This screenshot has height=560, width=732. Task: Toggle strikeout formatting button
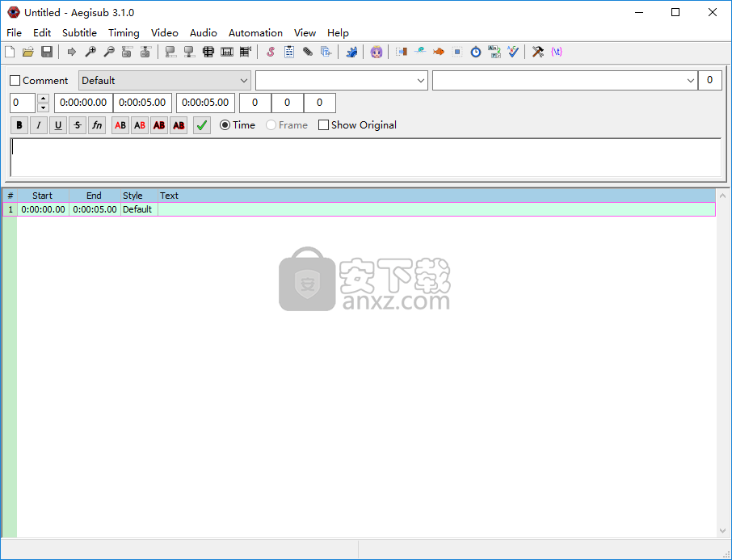pos(78,125)
